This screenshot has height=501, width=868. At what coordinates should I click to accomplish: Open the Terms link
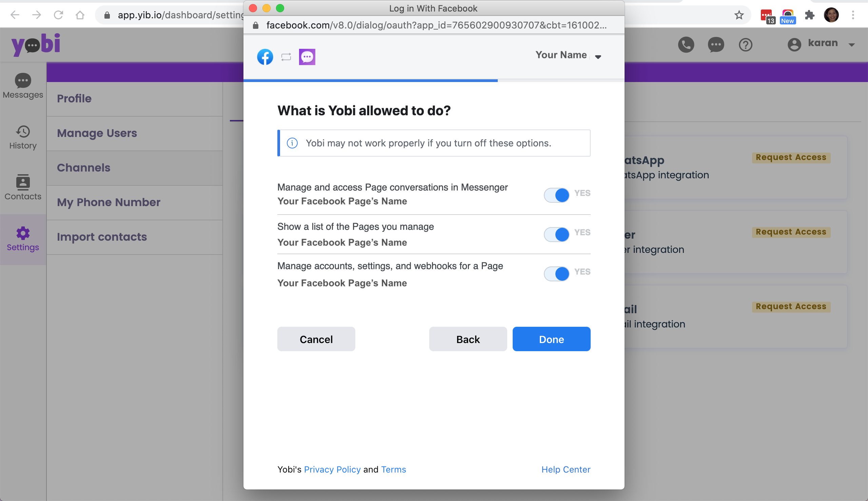393,469
